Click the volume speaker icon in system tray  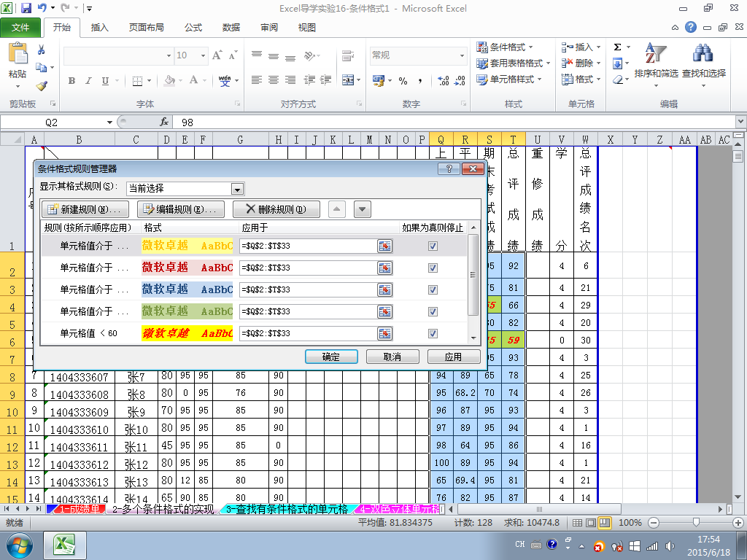click(x=670, y=545)
